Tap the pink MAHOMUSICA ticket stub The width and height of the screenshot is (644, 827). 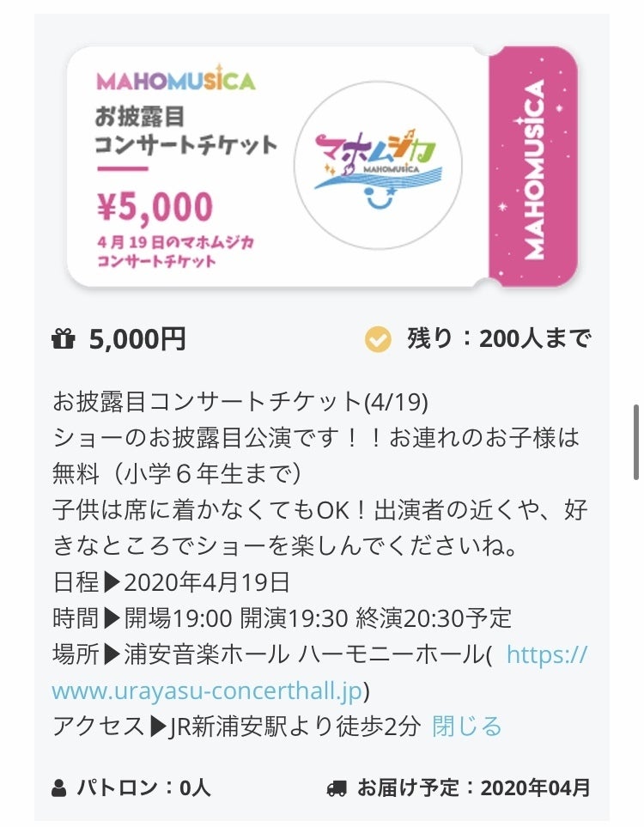(532, 167)
